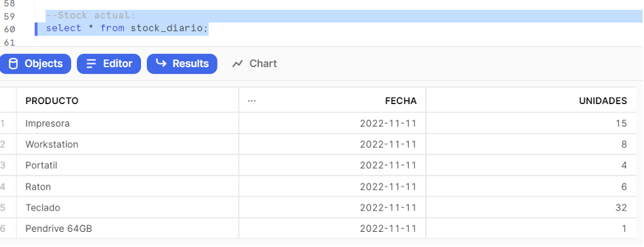Toggle the Objects panel button
Image resolution: width=644 pixels, height=247 pixels.
35,64
